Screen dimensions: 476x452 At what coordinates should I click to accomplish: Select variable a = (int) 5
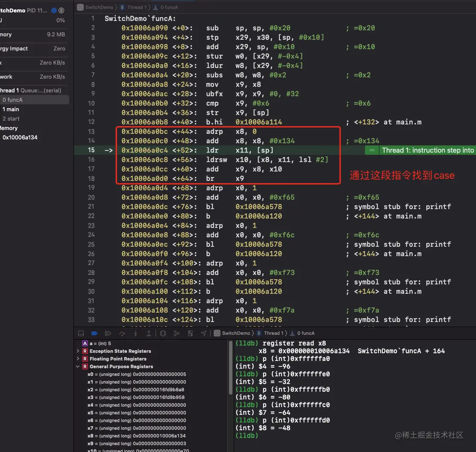100,343
